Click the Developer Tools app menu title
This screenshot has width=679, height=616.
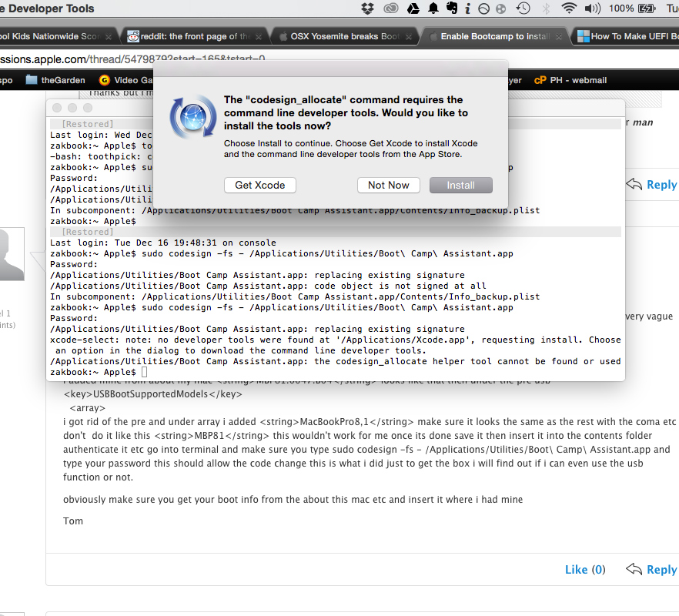47,8
